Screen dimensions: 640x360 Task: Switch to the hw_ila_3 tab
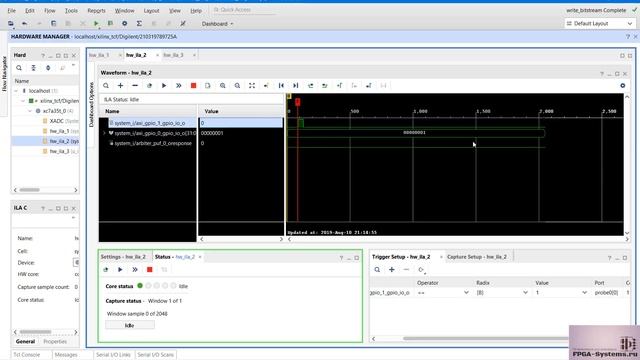point(173,55)
